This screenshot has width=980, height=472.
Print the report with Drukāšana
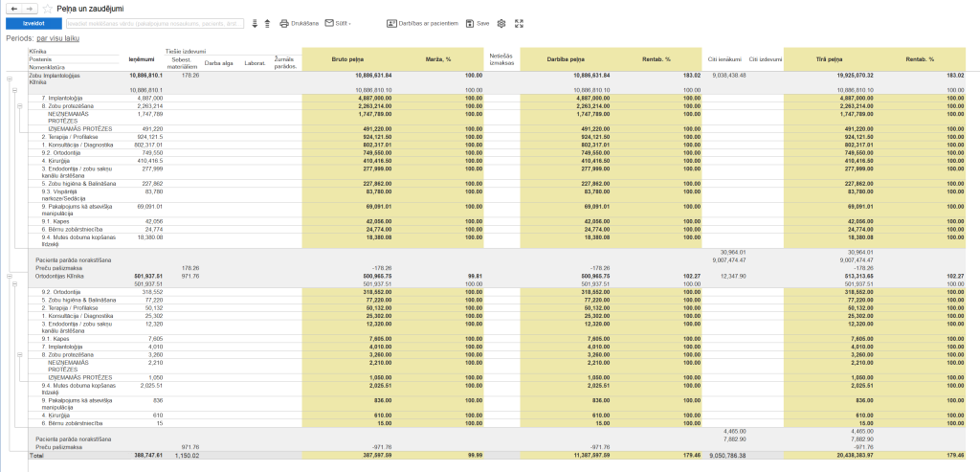click(299, 23)
